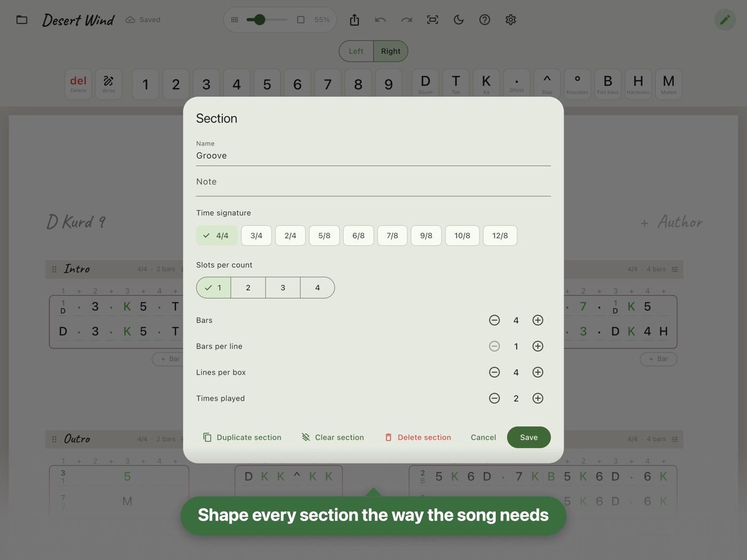
Task: Save the section settings
Action: coord(529,438)
